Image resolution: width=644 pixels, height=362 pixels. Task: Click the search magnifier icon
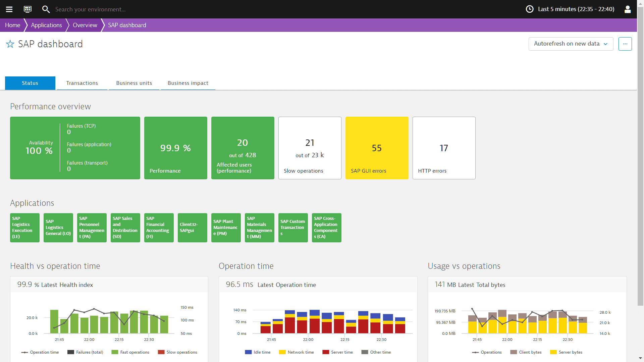46,9
